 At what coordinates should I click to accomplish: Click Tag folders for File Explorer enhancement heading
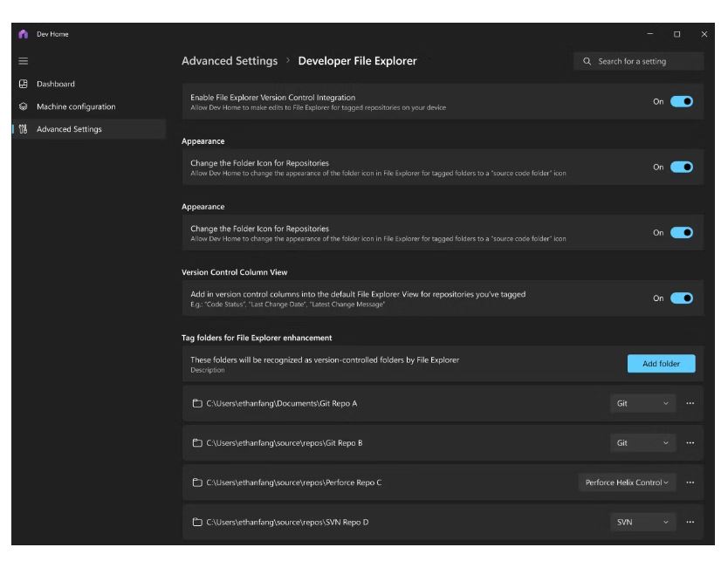tap(257, 338)
